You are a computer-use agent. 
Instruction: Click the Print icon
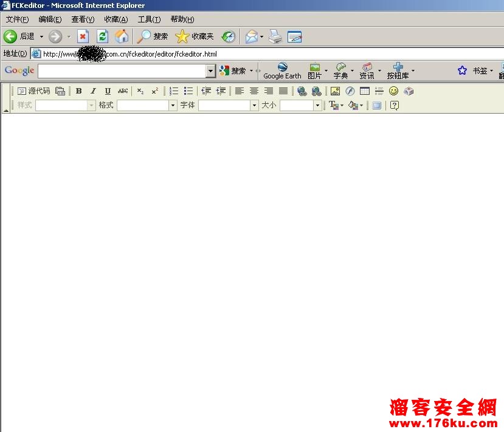[x=275, y=36]
